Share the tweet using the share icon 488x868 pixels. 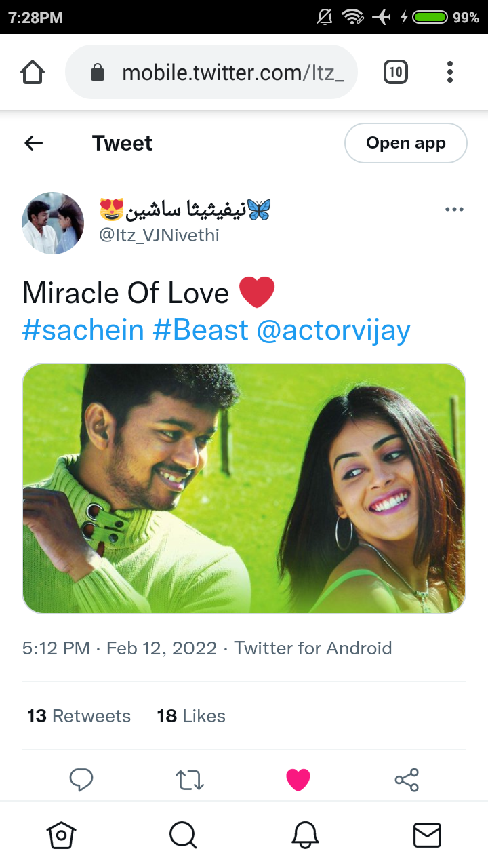click(407, 780)
